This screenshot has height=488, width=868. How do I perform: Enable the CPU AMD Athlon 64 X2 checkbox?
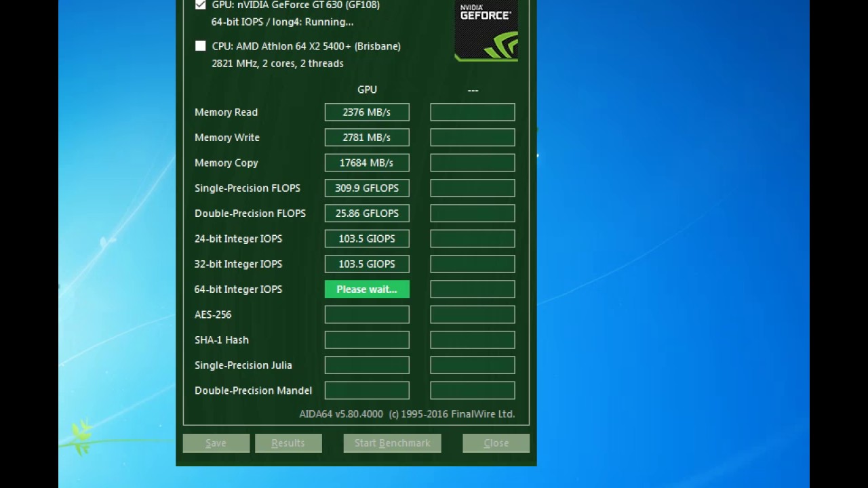click(x=200, y=46)
